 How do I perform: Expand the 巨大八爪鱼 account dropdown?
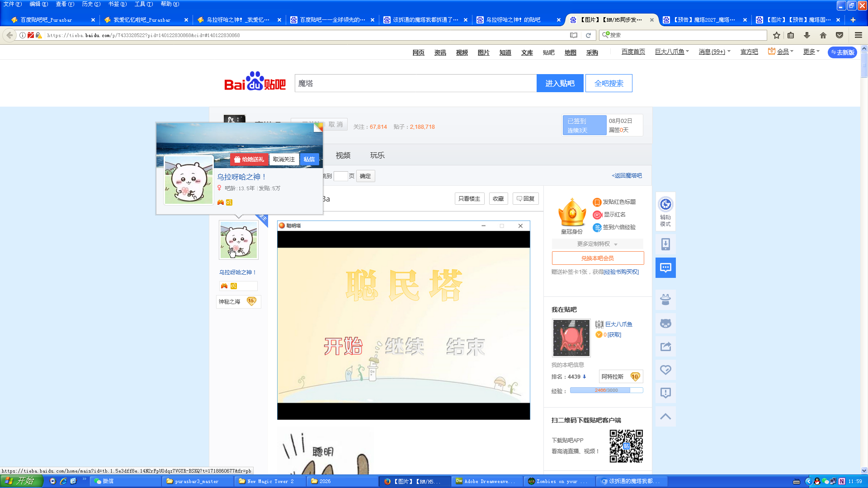coord(672,52)
